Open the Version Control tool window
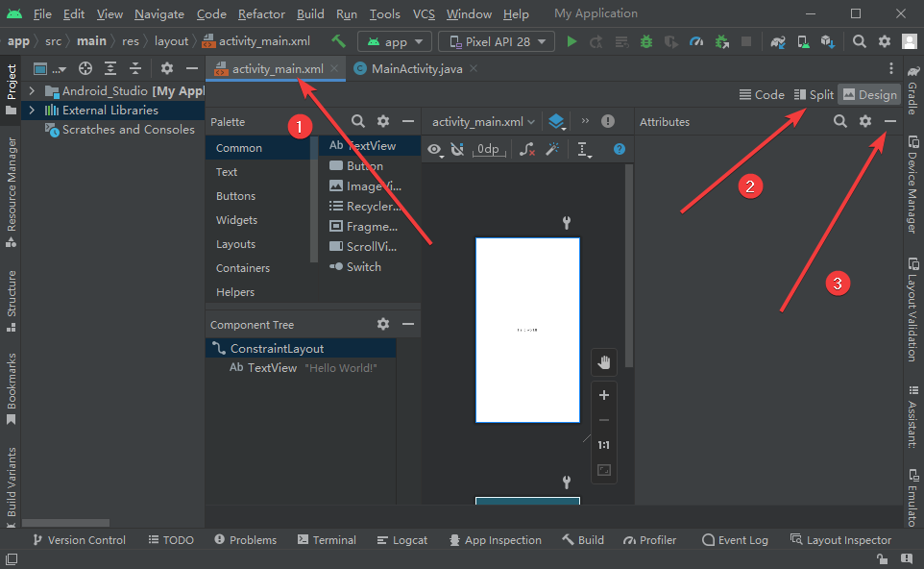924x569 pixels. pos(79,540)
